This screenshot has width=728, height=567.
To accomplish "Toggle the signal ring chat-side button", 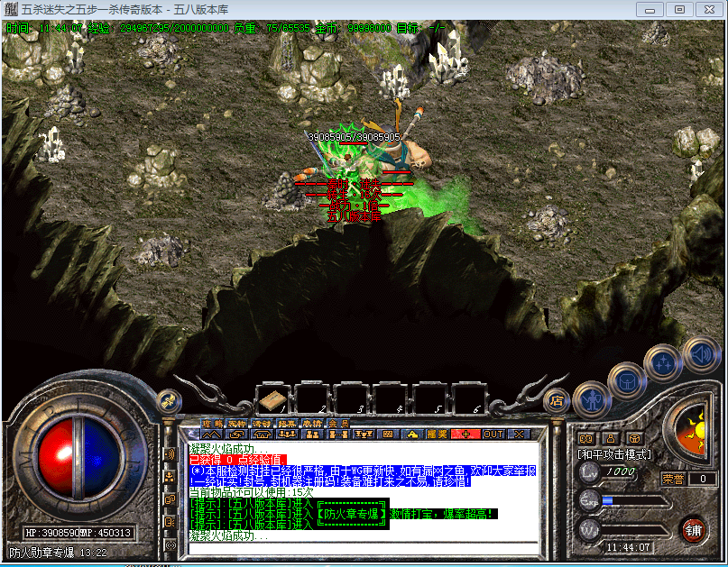I will (170, 545).
